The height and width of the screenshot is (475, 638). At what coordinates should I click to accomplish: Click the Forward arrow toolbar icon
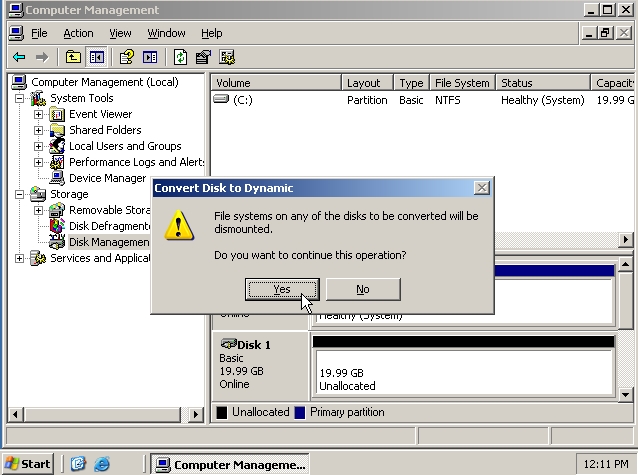pyautogui.click(x=42, y=57)
